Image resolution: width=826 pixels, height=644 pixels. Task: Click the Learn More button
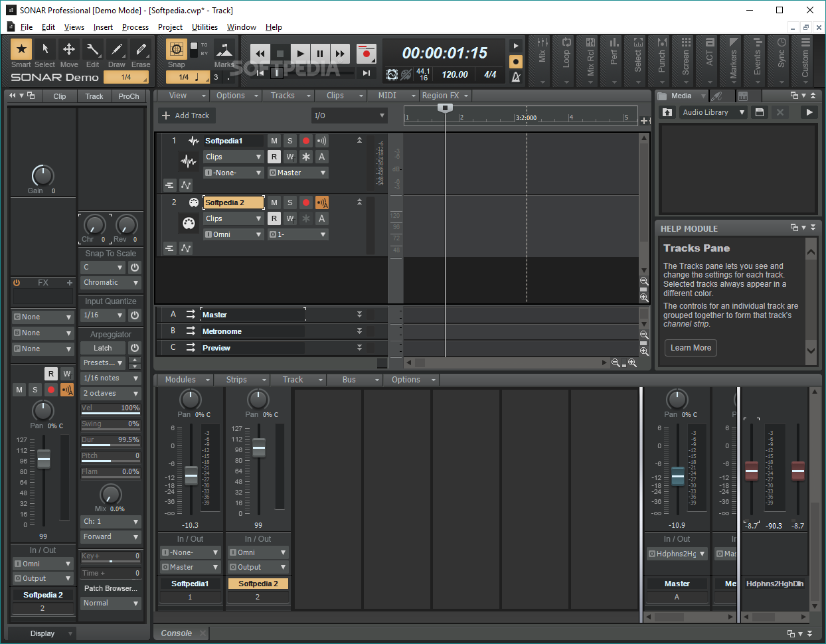[691, 348]
